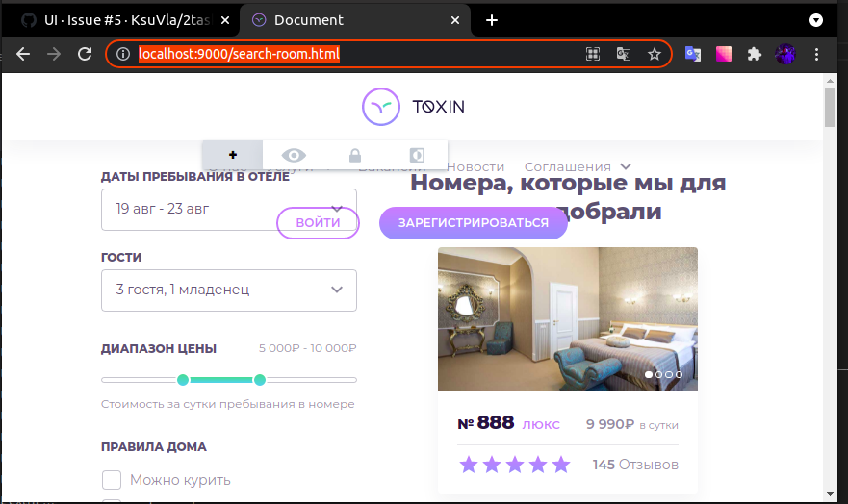Open the pink gradient extension icon
The image size is (848, 504).
(x=724, y=54)
